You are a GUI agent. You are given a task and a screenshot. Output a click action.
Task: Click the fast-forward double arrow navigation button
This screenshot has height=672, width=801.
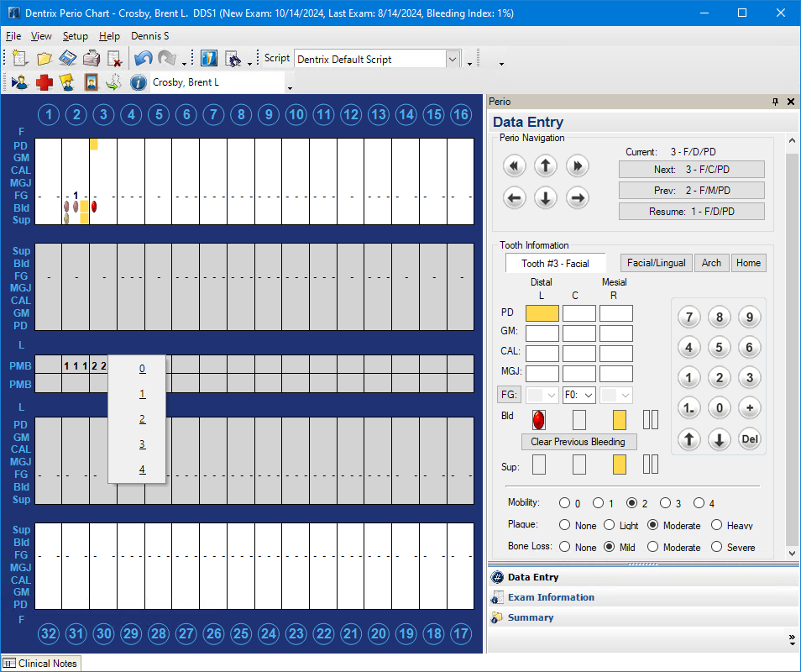[577, 165]
